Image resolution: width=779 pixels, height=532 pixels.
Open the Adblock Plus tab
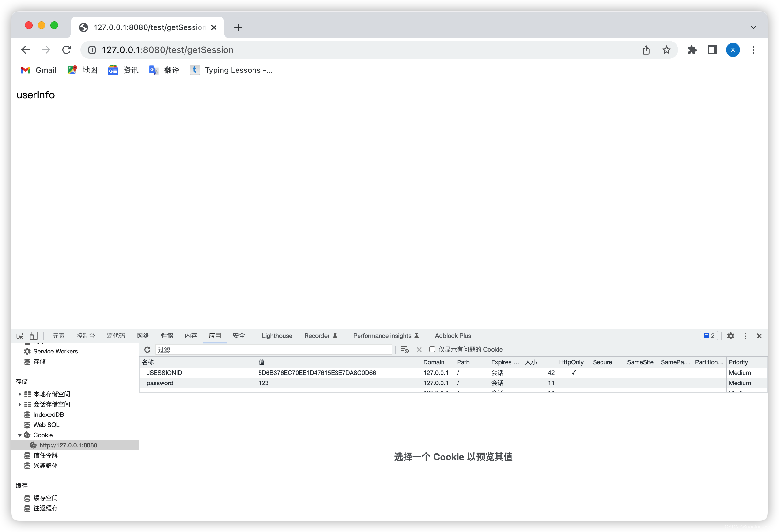[453, 336]
